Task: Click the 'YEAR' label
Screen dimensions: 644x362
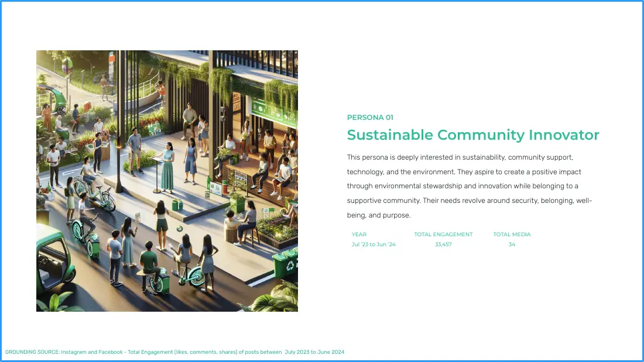Action: (359, 235)
